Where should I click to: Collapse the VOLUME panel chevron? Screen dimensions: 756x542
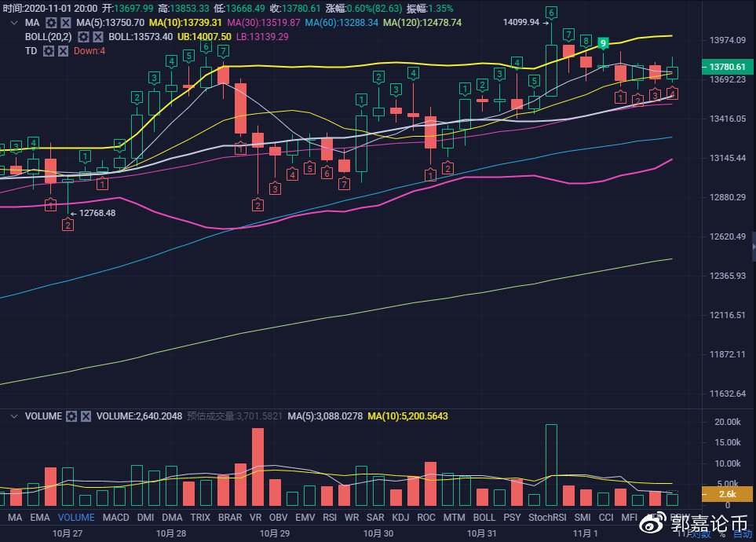point(13,416)
